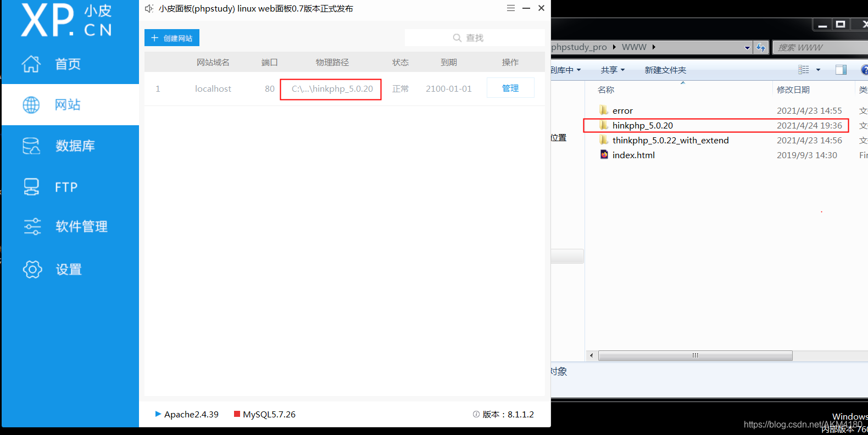Select the index.html file in Explorer
The width and height of the screenshot is (868, 435).
coord(633,155)
